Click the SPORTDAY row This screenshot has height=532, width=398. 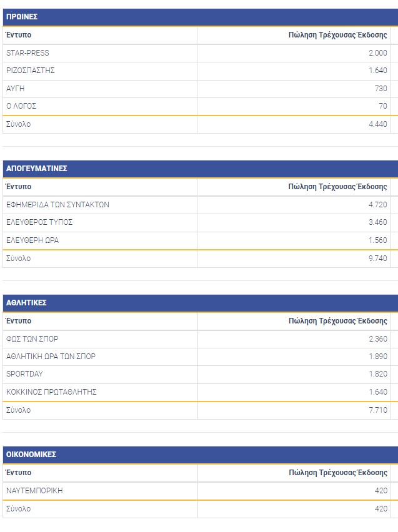24,374
